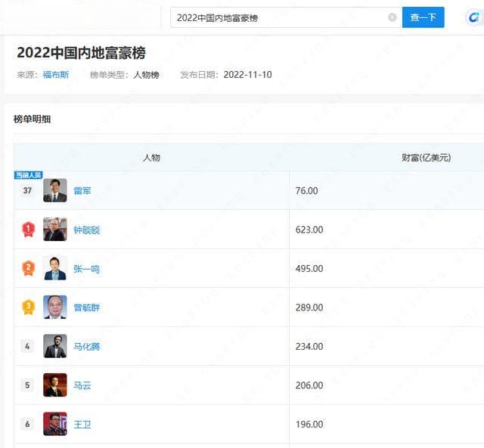Click the wealth value 76.00
The width and height of the screenshot is (484, 448).
coord(306,190)
